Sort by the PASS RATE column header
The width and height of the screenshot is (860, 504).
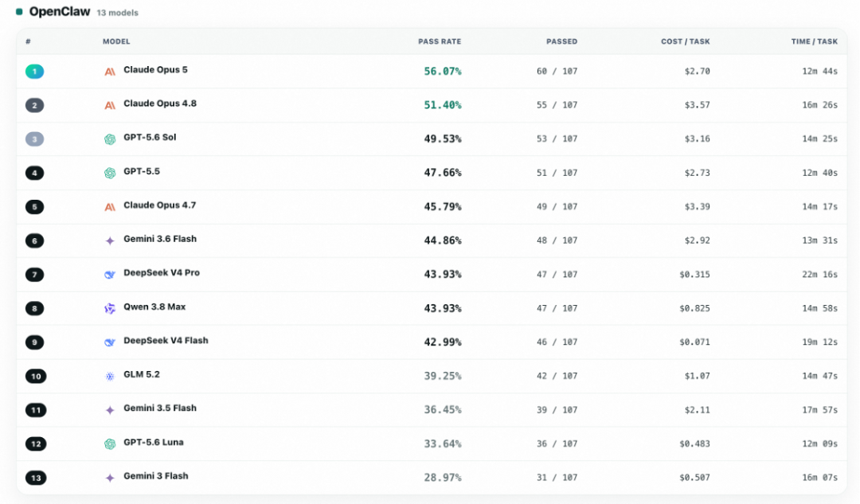coord(440,41)
